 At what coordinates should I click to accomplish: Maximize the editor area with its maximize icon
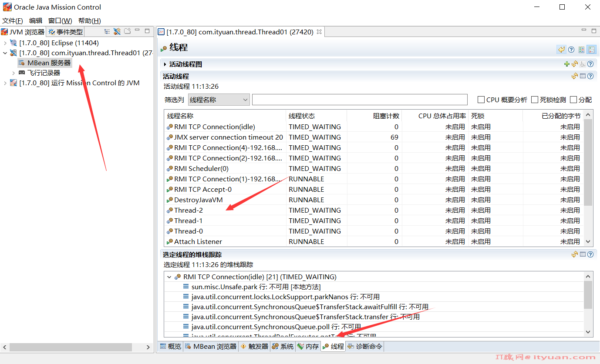[594, 30]
